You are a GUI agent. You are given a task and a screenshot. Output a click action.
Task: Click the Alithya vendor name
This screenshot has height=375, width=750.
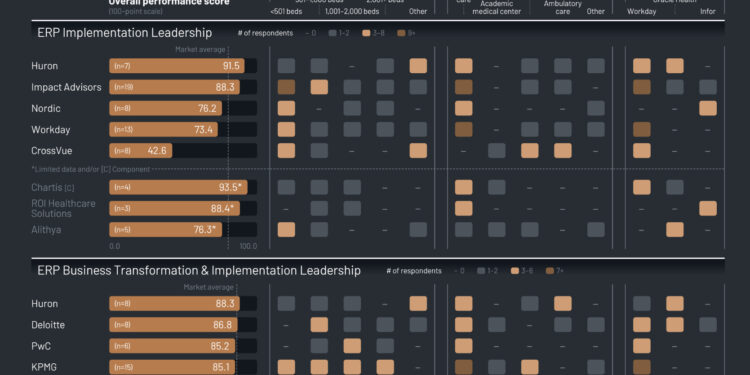pyautogui.click(x=46, y=230)
